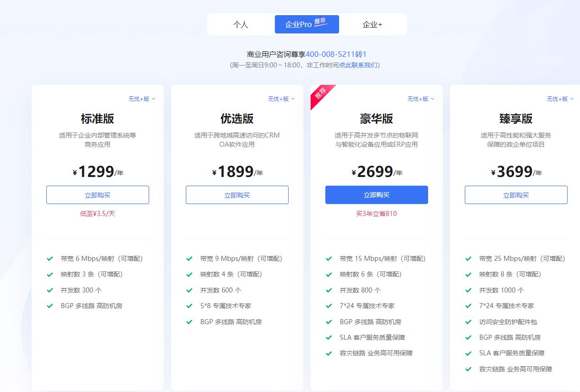Click the checkmark next to 带宽 25 Mbps/映射

468,259
